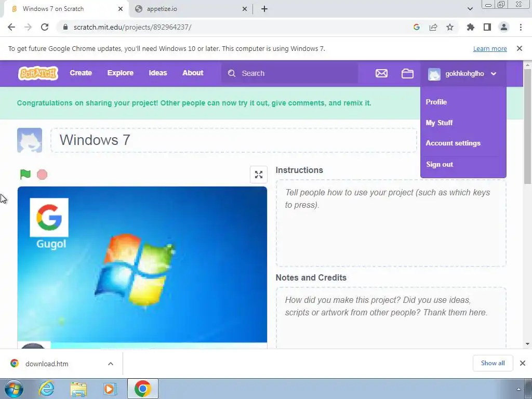Click the browser address bar URL

point(132,27)
